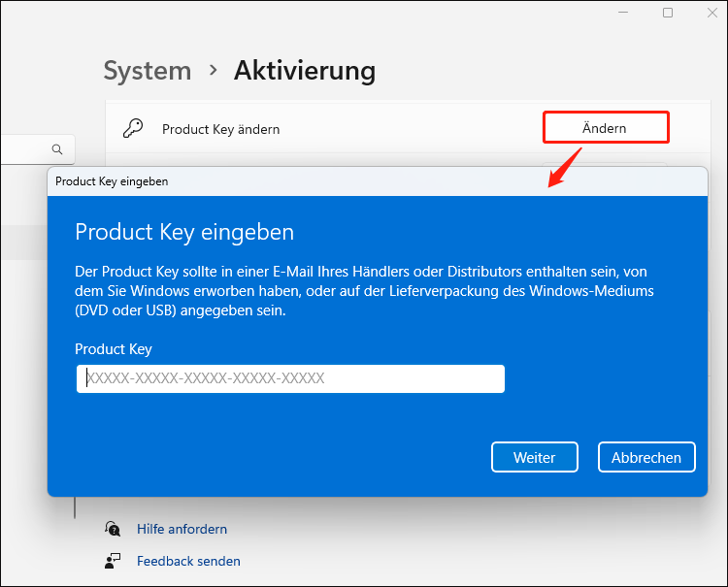This screenshot has height=587, width=728.
Task: Click the Feedback senden person icon
Action: [113, 561]
